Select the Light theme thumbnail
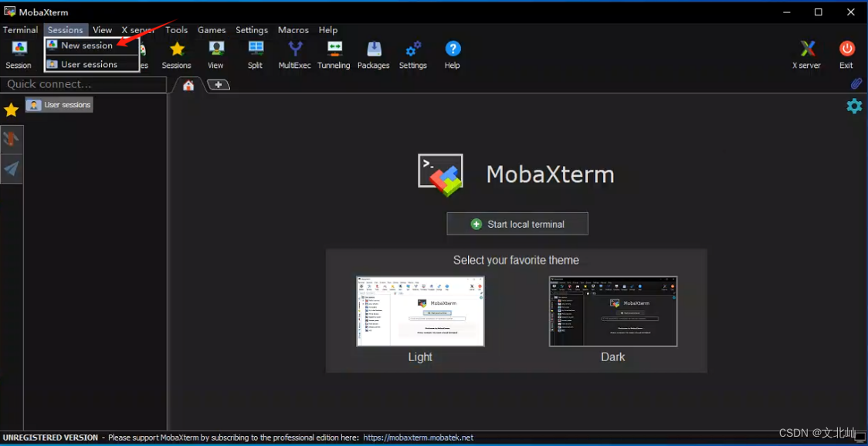Screen dimensions: 868x446 pos(420,311)
